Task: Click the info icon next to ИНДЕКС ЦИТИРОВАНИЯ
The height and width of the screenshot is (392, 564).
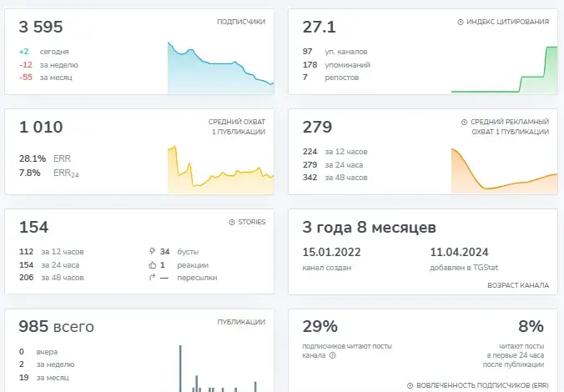Action: 460,22
